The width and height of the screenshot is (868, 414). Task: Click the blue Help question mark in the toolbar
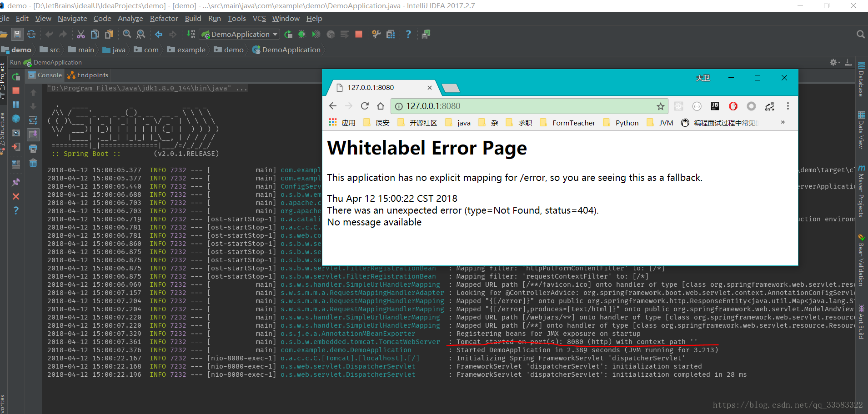click(x=408, y=34)
